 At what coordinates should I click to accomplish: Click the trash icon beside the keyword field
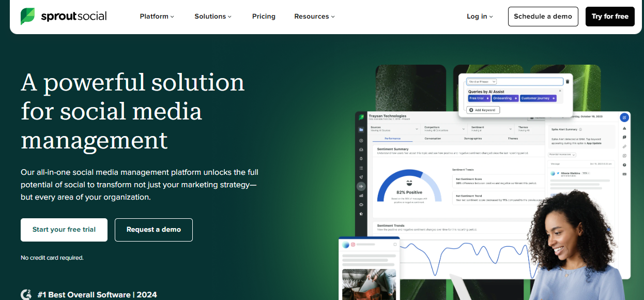567,82
